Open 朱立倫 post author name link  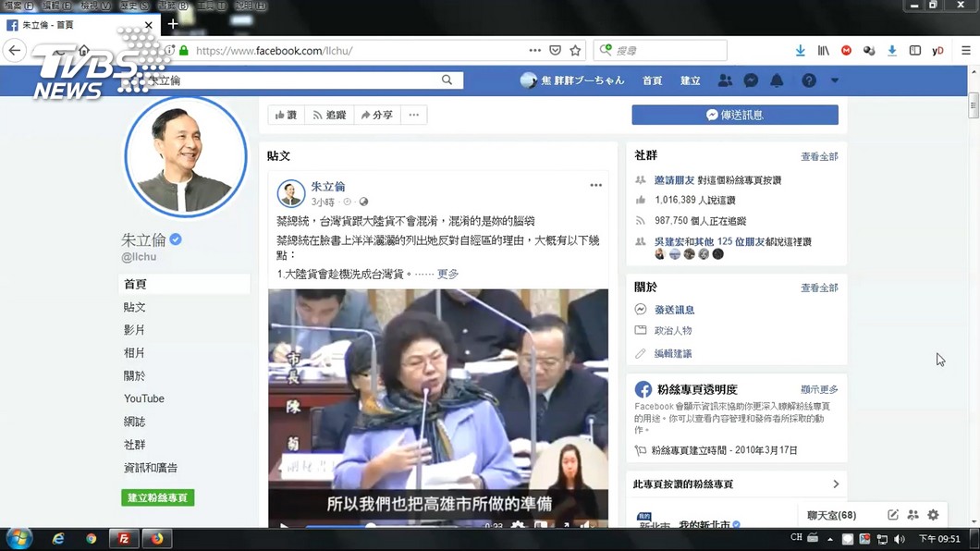pyautogui.click(x=328, y=186)
